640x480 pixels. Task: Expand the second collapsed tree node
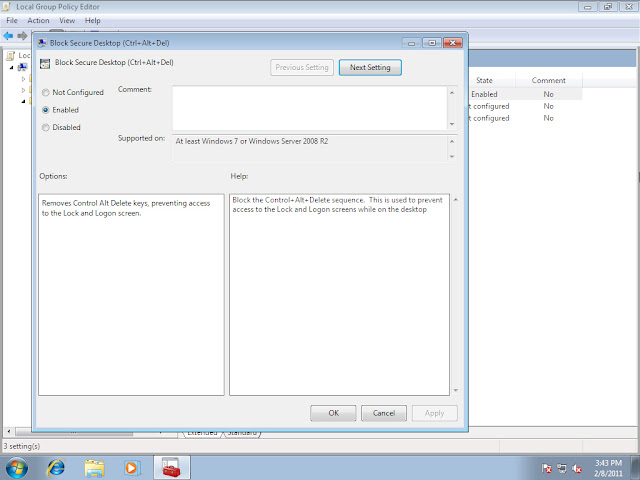[23, 90]
